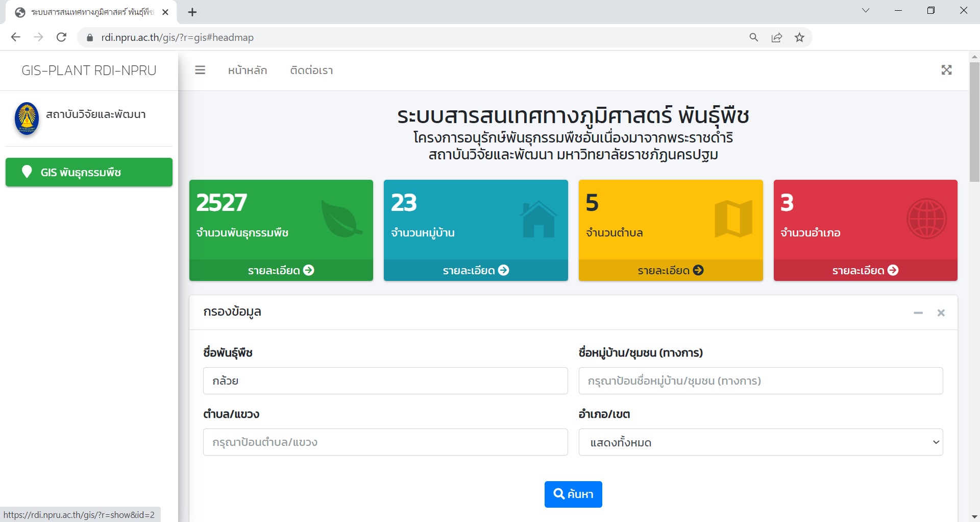Click the map icon on yellow card
The height and width of the screenshot is (522, 980).
(x=733, y=219)
